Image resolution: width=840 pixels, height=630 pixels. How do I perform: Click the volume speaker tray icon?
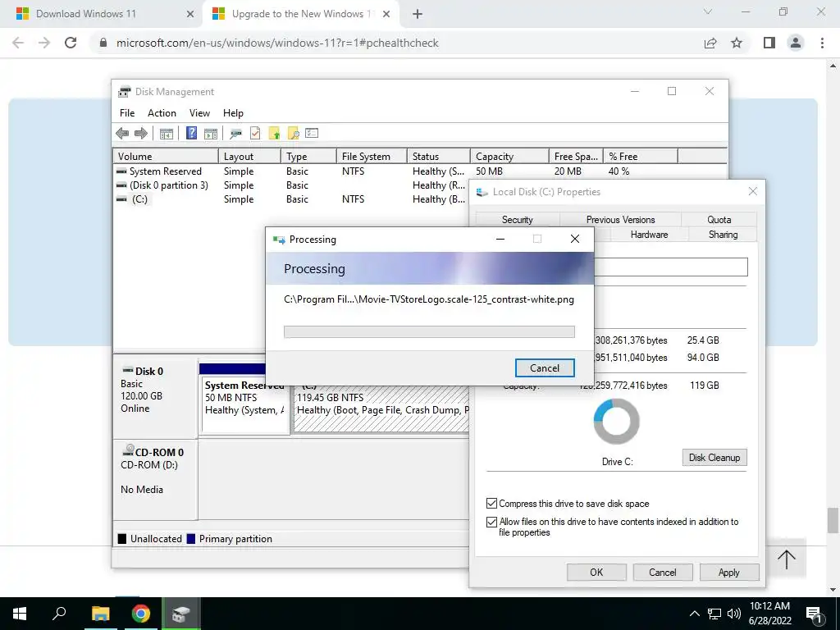point(734,614)
